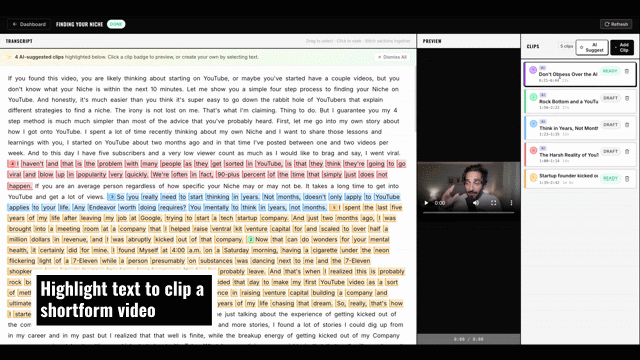
Task: Mute the preview video volume
Action: point(476,203)
